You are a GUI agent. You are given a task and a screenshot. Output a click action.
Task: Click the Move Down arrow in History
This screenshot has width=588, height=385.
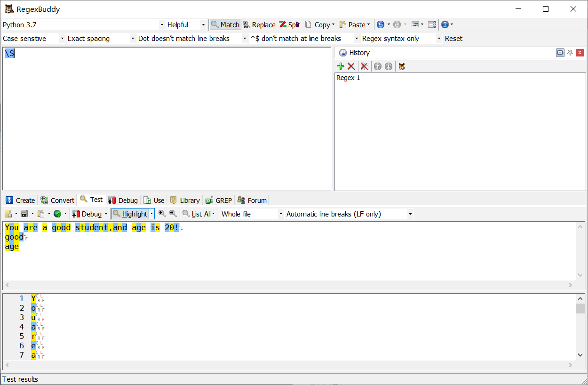pos(389,66)
